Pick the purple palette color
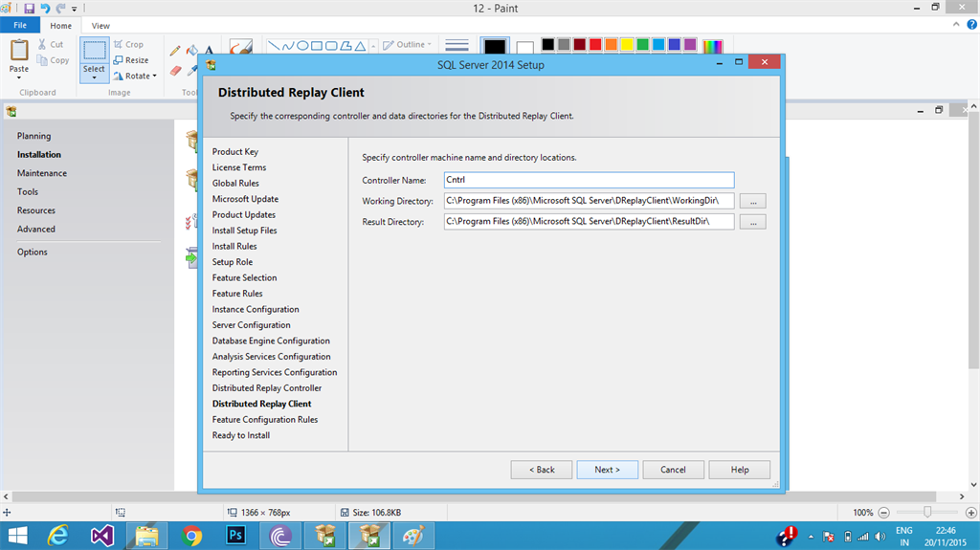980x550 pixels. (x=690, y=44)
